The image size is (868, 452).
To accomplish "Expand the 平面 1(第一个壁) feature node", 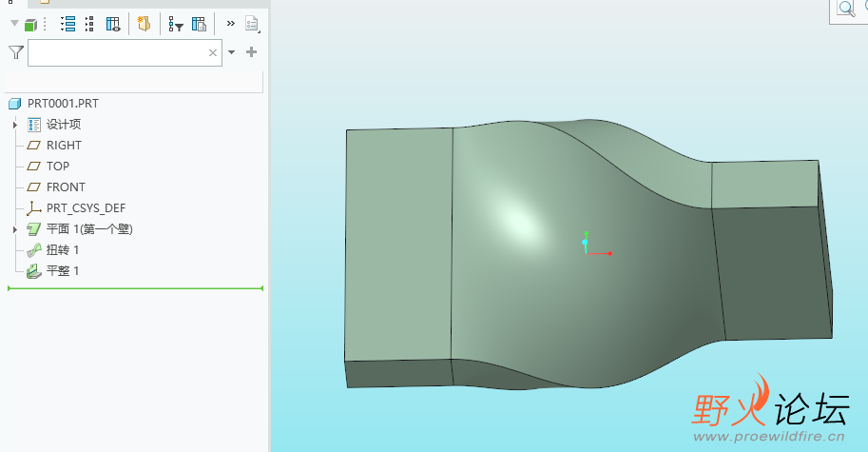I will pos(15,229).
